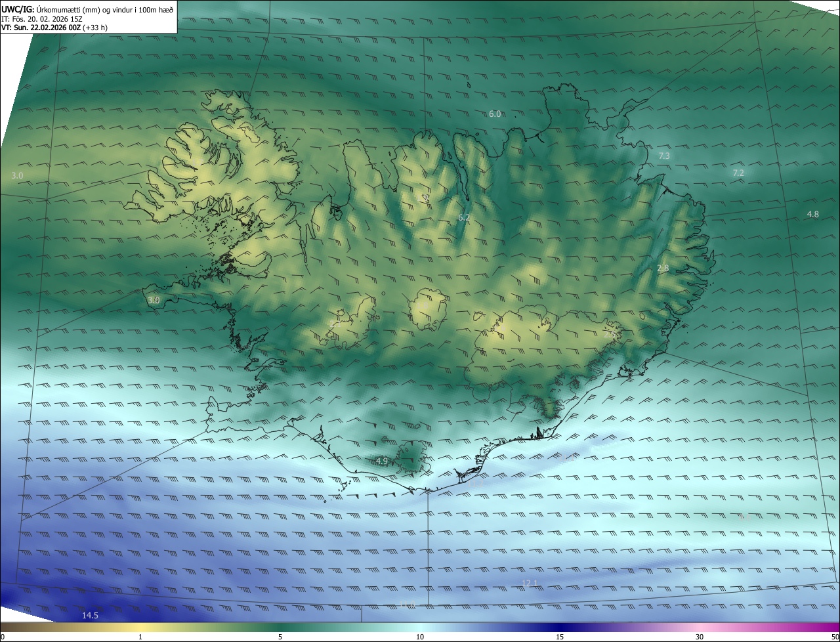Viewport: 840px width, 642px height.
Task: Click the '7.2' value label on the map
Action: coord(738,173)
